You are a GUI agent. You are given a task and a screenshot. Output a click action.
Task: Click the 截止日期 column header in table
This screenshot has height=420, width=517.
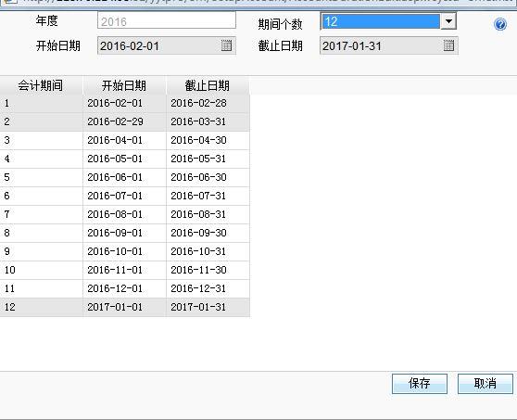click(x=208, y=85)
